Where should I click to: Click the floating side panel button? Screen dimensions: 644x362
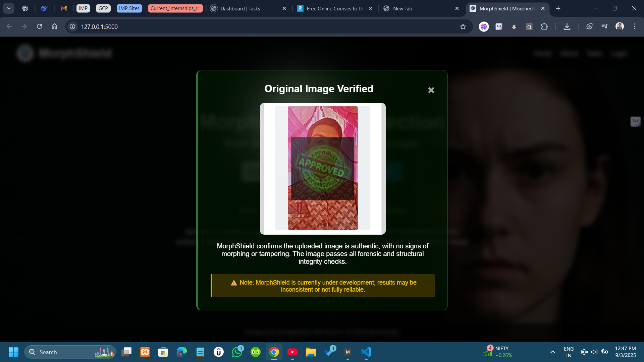point(635,121)
